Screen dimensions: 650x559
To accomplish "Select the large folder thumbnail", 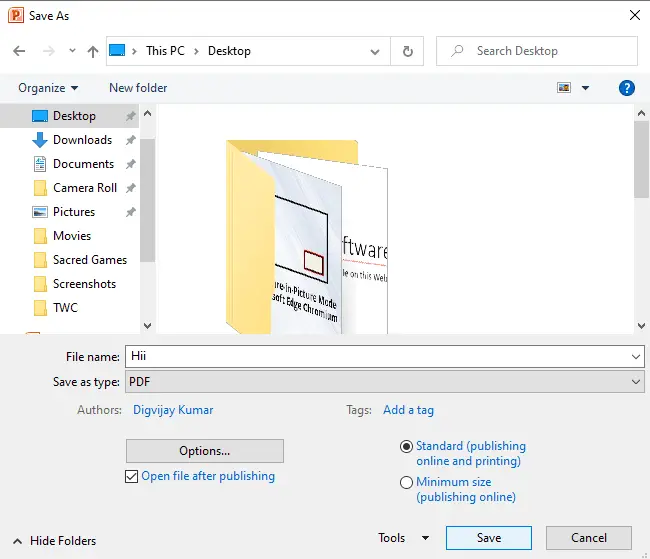I will pyautogui.click(x=307, y=237).
